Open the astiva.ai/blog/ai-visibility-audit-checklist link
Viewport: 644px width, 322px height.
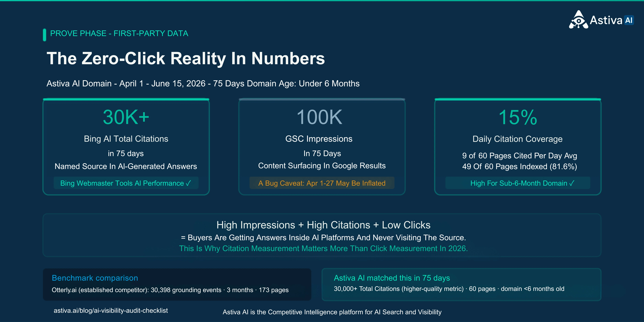(111, 311)
